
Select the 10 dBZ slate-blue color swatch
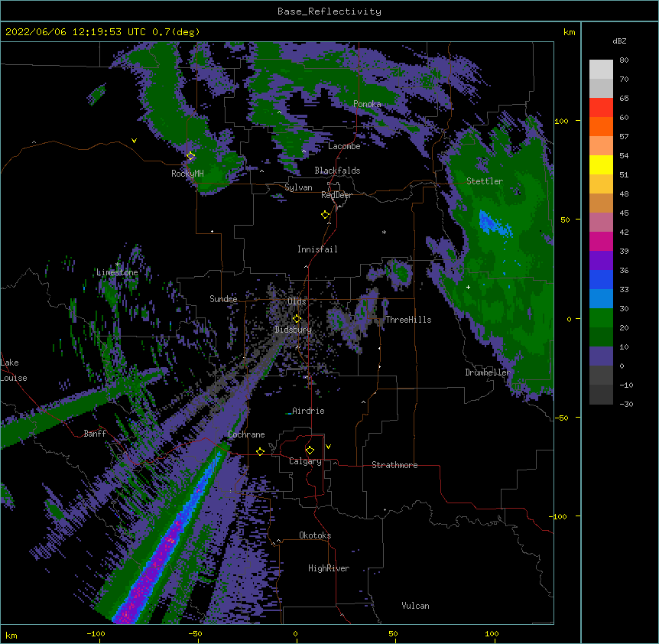601,356
